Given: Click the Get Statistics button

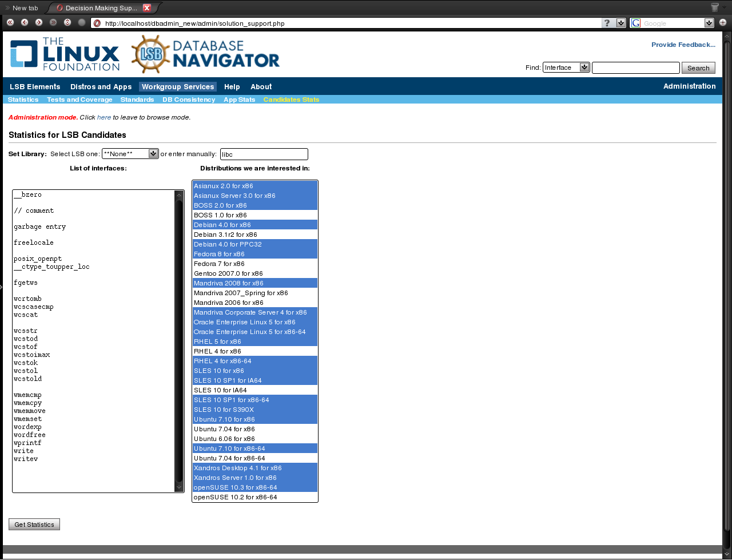Looking at the screenshot, I should (34, 525).
